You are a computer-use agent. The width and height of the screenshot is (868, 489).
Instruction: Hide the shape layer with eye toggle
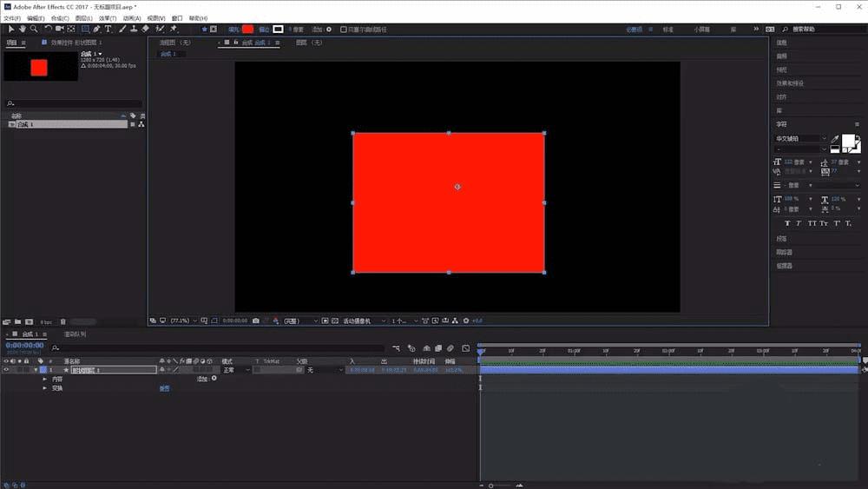point(6,370)
